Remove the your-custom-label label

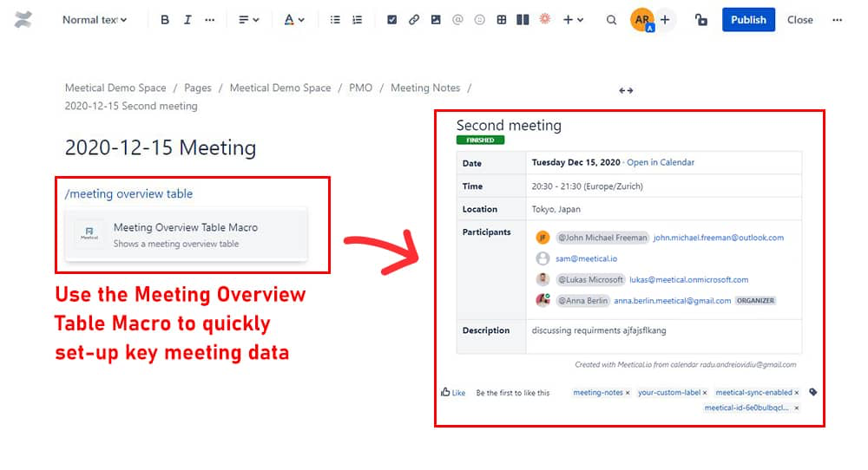point(705,393)
